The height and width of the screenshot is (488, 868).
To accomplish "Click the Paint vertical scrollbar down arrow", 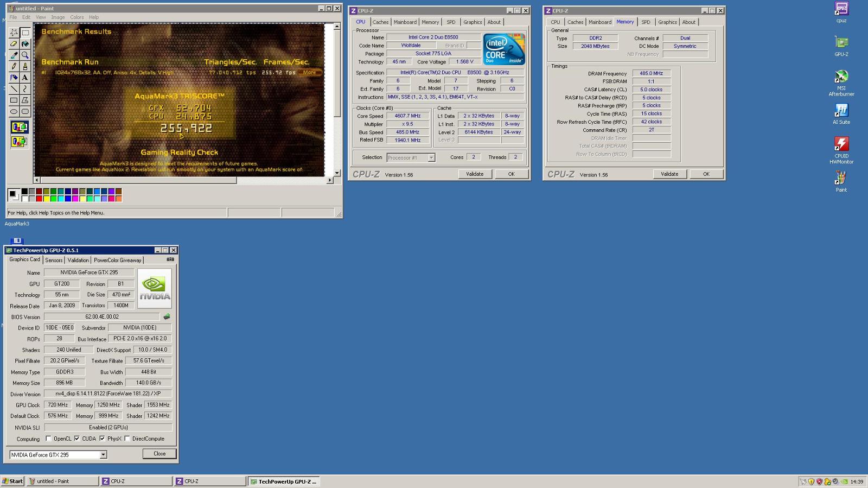I will (337, 173).
